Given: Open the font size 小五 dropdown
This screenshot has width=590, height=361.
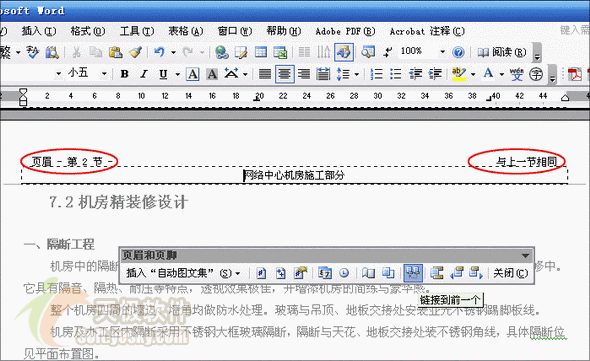Looking at the screenshot, I should pyautogui.click(x=104, y=74).
